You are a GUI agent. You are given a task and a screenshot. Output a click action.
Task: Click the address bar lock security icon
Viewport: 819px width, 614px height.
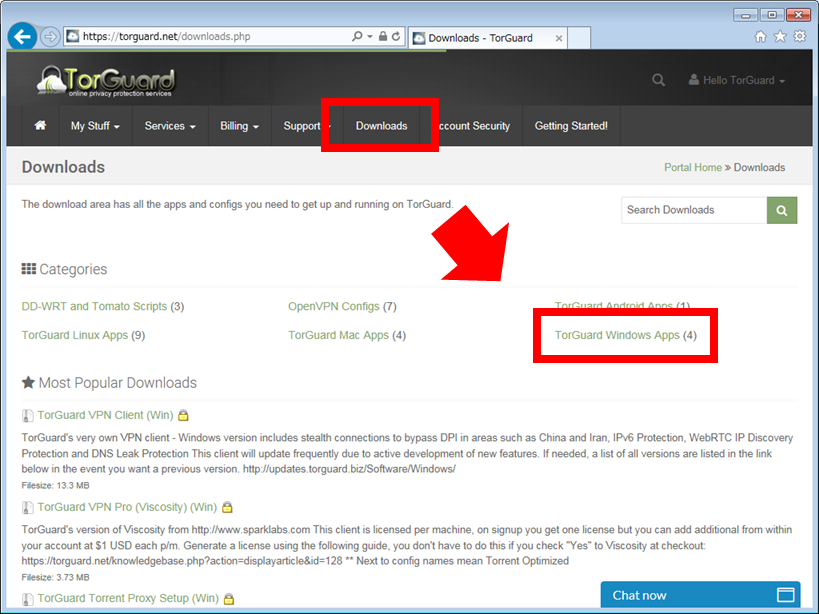tap(383, 36)
